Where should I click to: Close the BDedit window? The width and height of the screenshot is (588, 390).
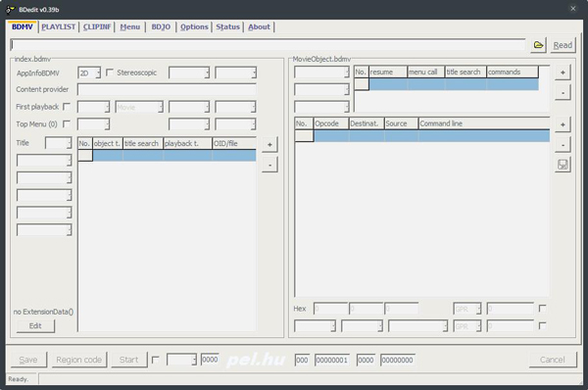573,8
